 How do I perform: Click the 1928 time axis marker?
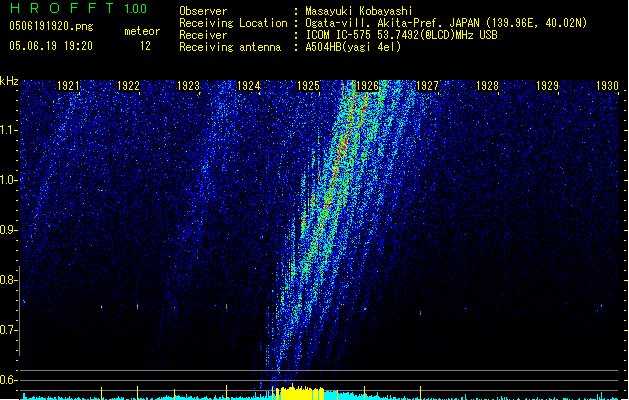487,86
